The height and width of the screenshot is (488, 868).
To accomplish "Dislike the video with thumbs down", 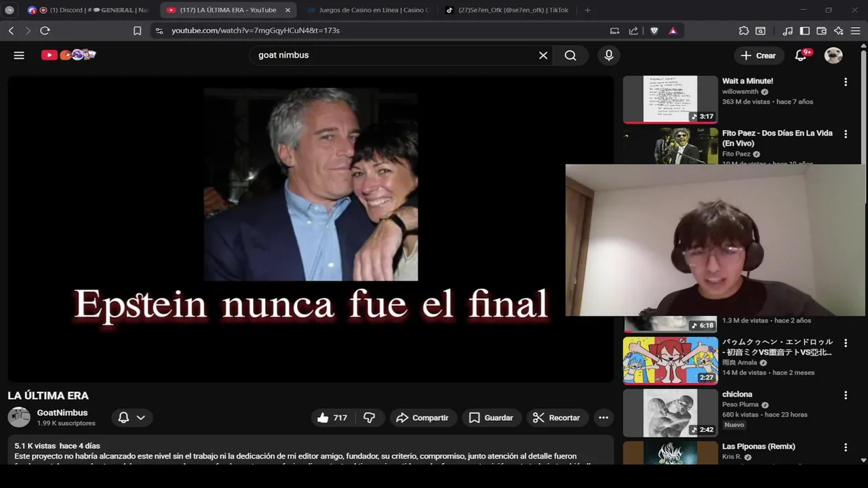I will (x=370, y=418).
